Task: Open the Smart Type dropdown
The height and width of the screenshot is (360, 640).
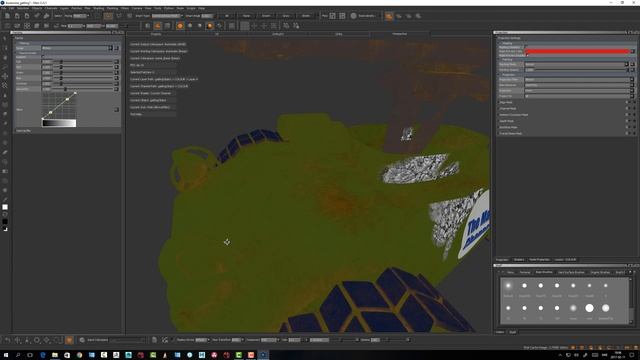Action: point(167,16)
